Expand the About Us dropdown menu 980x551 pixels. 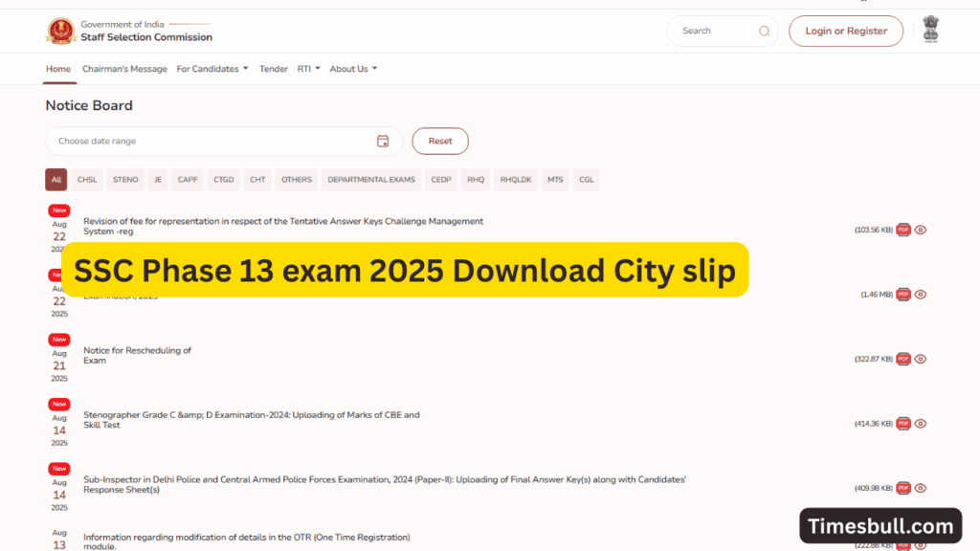pyautogui.click(x=353, y=69)
